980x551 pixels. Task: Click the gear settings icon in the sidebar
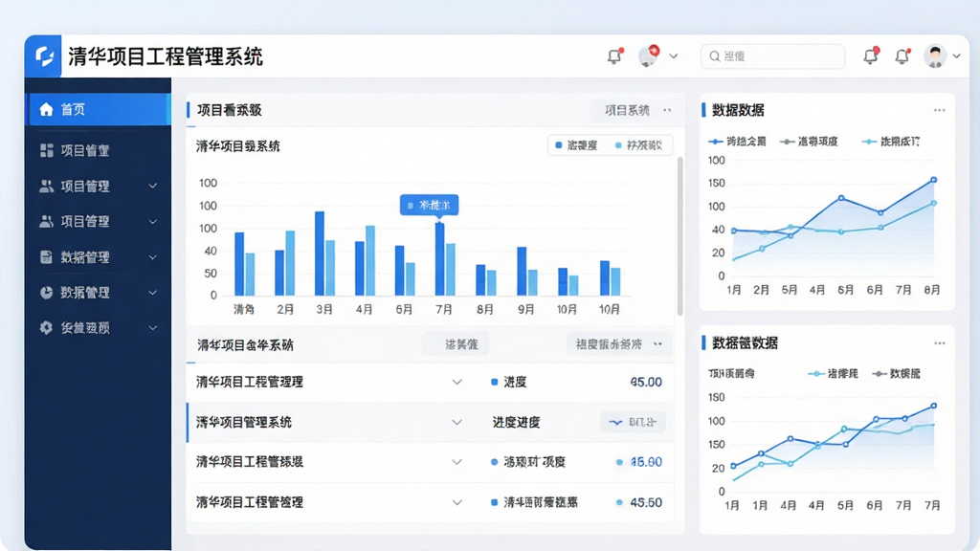pos(46,327)
